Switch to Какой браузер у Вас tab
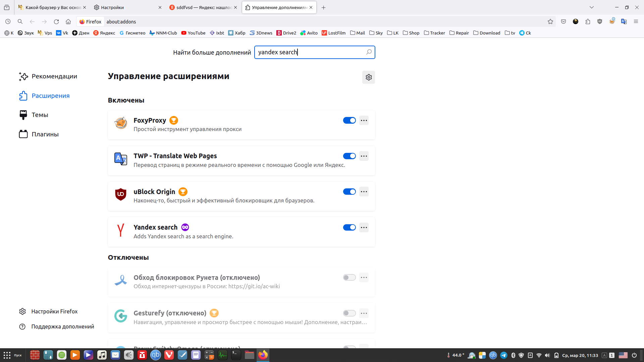Viewport: 644px width, 362px height. pyautogui.click(x=52, y=7)
